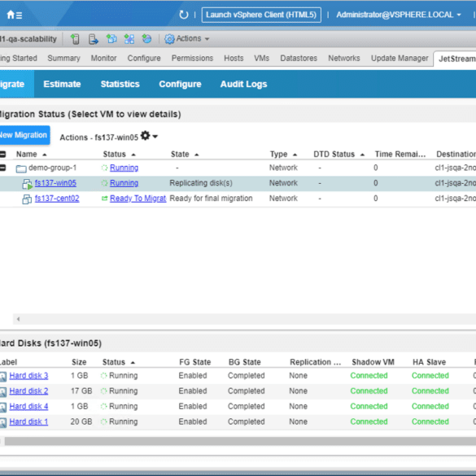Click the running spinner icon for demo-group-1
476x476 pixels.
coord(104,168)
